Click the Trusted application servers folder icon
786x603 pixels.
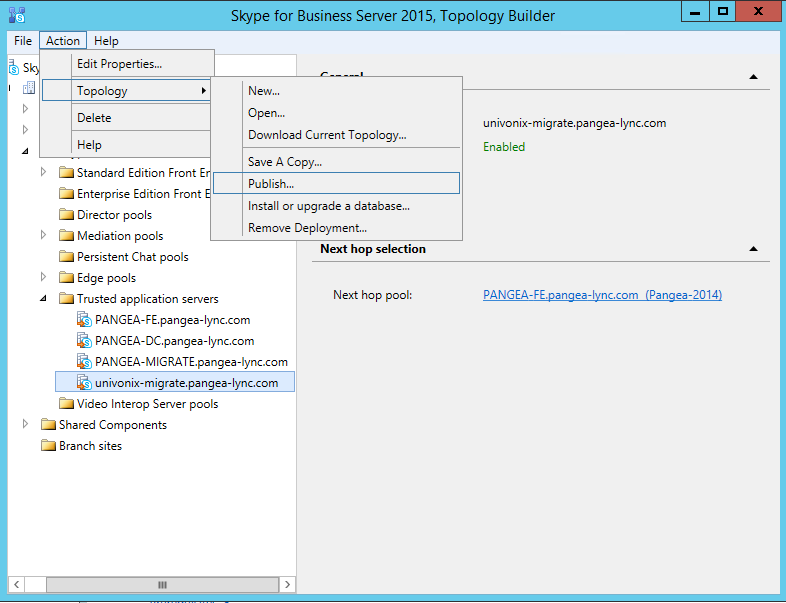click(x=66, y=299)
